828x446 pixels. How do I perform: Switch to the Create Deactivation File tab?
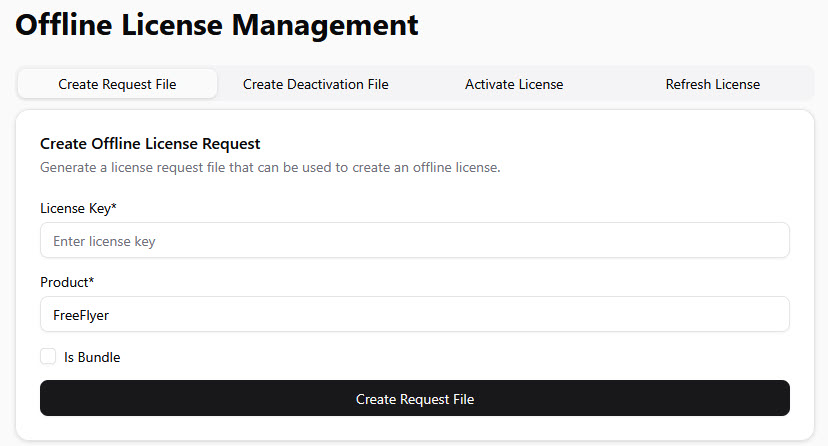(315, 84)
